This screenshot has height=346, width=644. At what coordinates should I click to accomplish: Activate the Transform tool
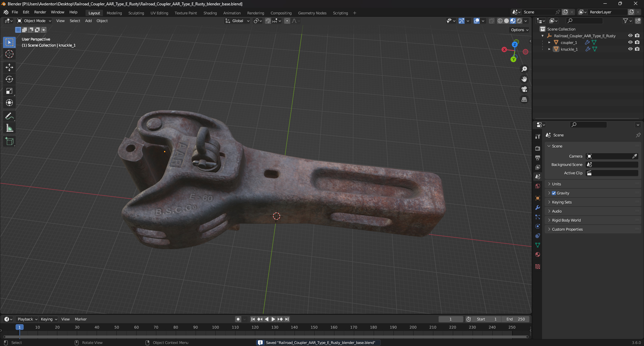tap(9, 103)
